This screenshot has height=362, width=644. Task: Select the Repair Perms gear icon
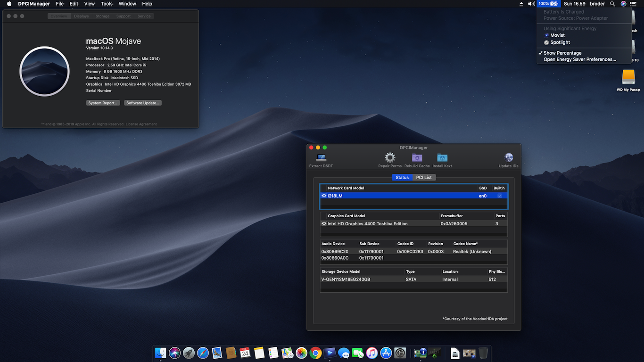[x=389, y=157]
